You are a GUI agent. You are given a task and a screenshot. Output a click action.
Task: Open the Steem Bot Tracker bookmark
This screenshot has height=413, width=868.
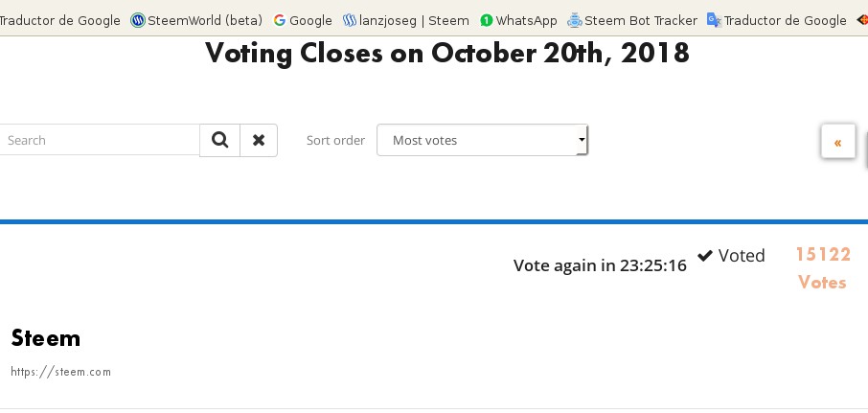pos(632,20)
